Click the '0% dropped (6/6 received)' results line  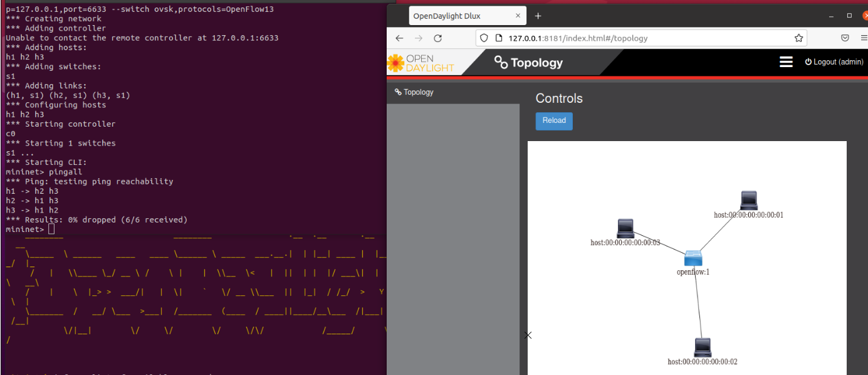[97, 220]
